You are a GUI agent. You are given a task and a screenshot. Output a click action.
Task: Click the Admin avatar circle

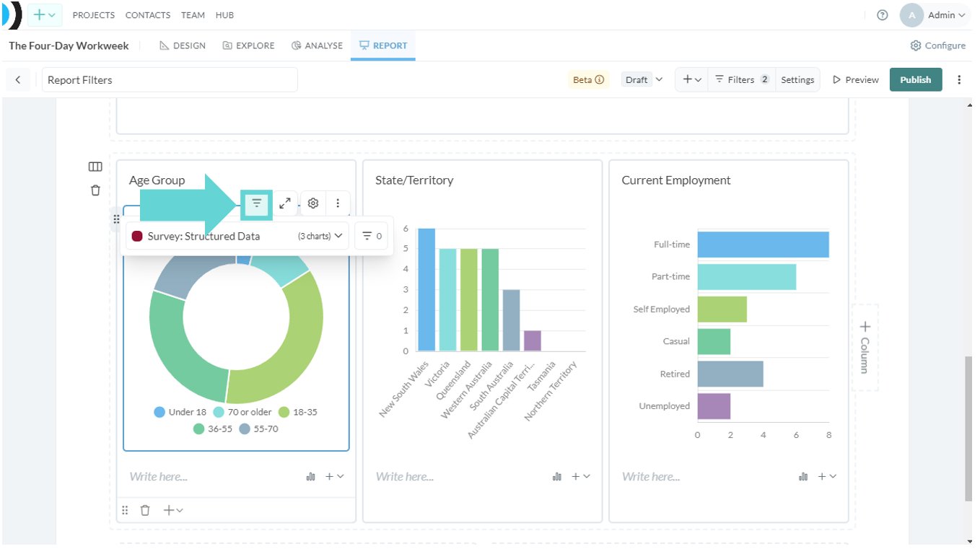pos(912,15)
